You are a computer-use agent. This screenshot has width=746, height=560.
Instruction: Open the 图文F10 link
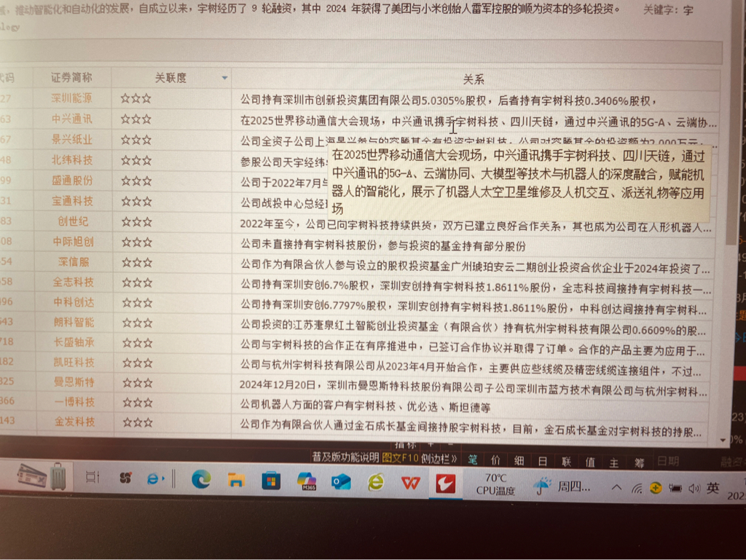pyautogui.click(x=400, y=458)
